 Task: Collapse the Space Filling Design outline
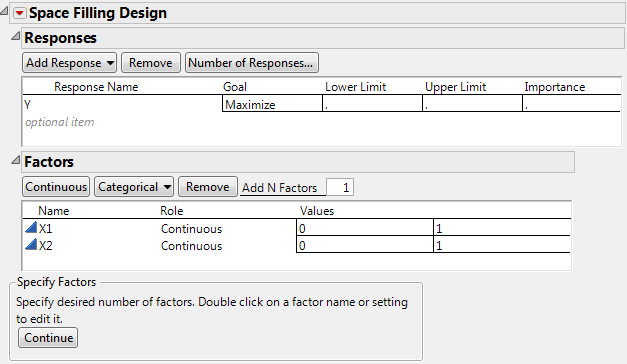pos(4,11)
